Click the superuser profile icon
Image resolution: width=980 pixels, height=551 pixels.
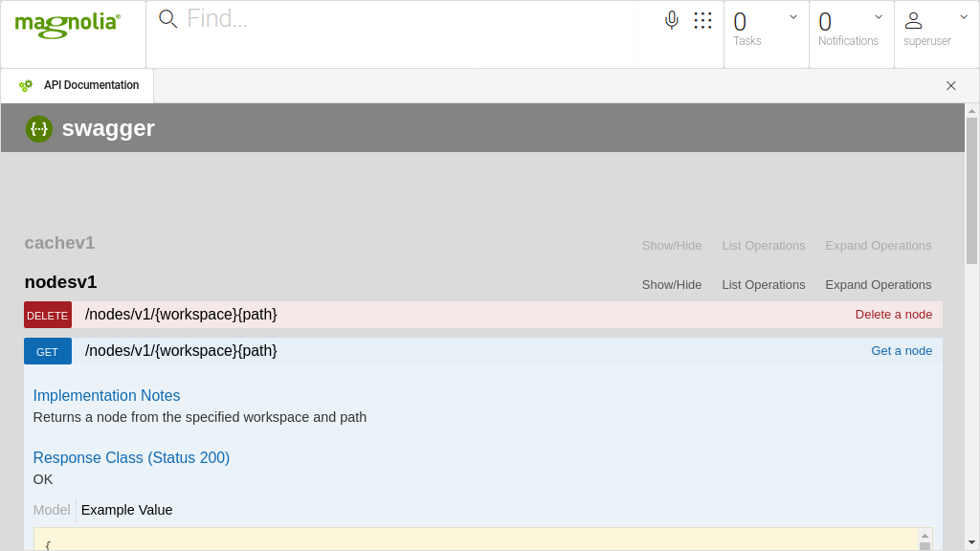tap(913, 20)
